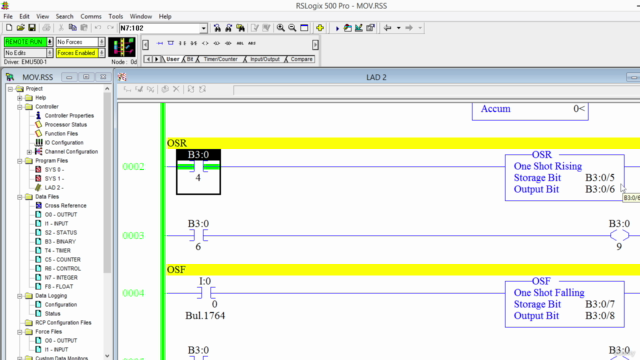Image resolution: width=640 pixels, height=360 pixels.
Task: Open N7 - INTEGER data file
Action: coord(56,278)
